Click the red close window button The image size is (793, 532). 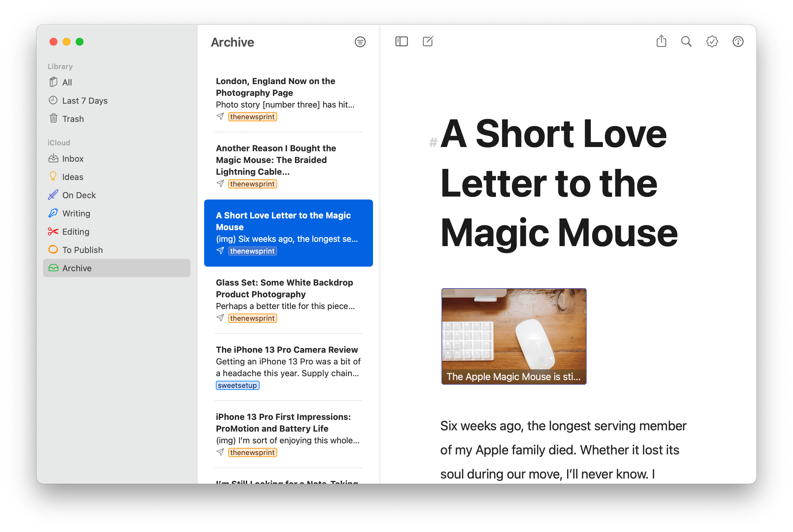(53, 42)
